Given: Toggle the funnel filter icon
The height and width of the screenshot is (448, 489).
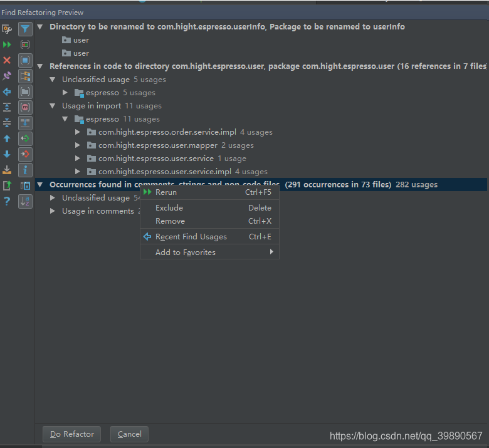Looking at the screenshot, I should [x=25, y=29].
